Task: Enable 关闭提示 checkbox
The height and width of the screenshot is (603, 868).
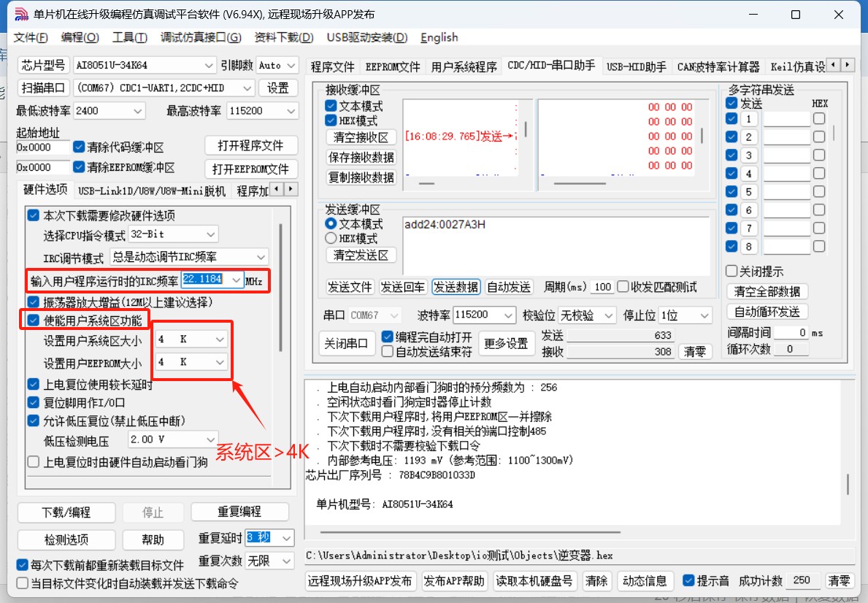Action: (731, 272)
